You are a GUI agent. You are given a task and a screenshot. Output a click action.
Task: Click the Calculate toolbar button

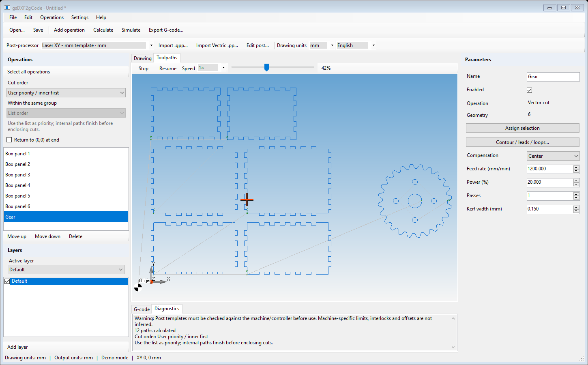pos(103,30)
